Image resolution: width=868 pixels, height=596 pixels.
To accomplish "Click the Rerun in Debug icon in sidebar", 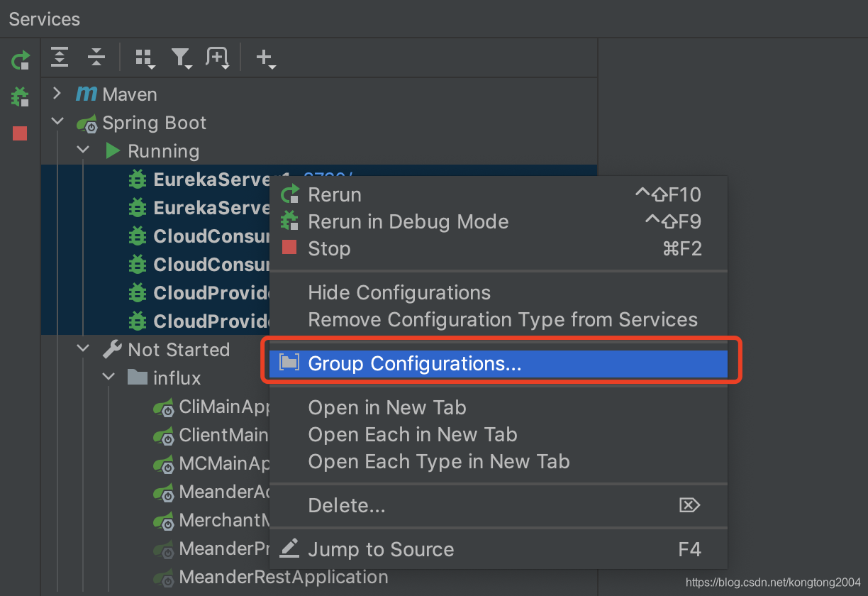I will click(x=20, y=96).
